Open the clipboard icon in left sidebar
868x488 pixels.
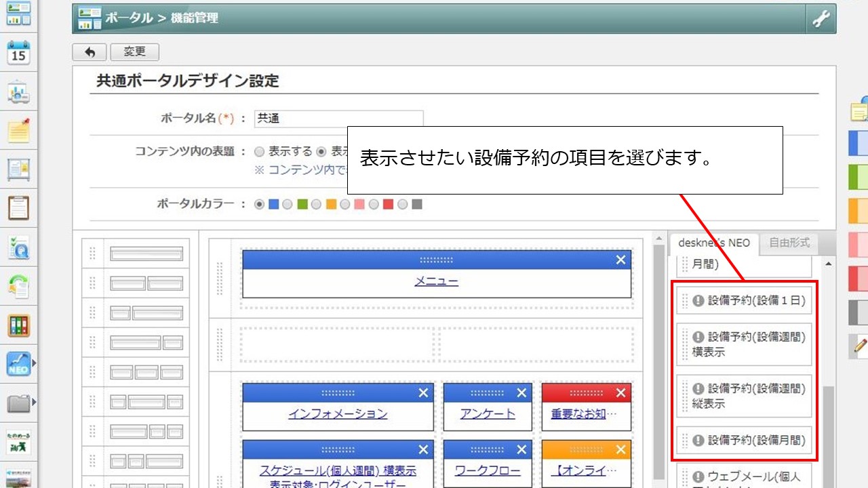point(18,208)
